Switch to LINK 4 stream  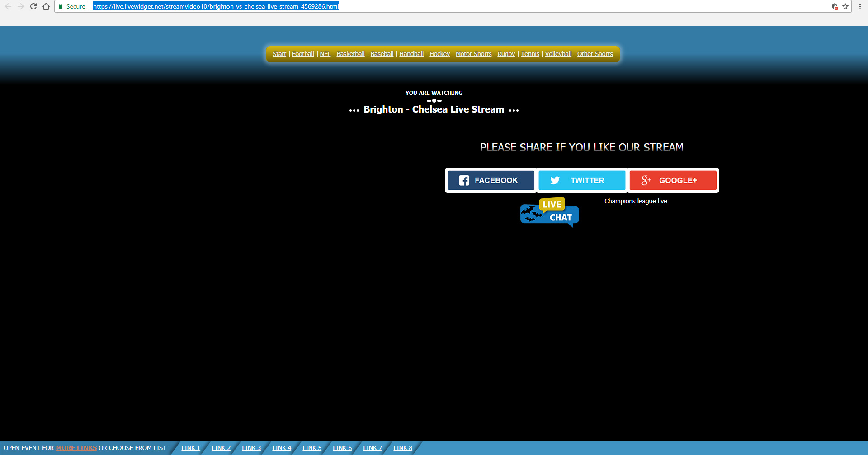pos(282,448)
